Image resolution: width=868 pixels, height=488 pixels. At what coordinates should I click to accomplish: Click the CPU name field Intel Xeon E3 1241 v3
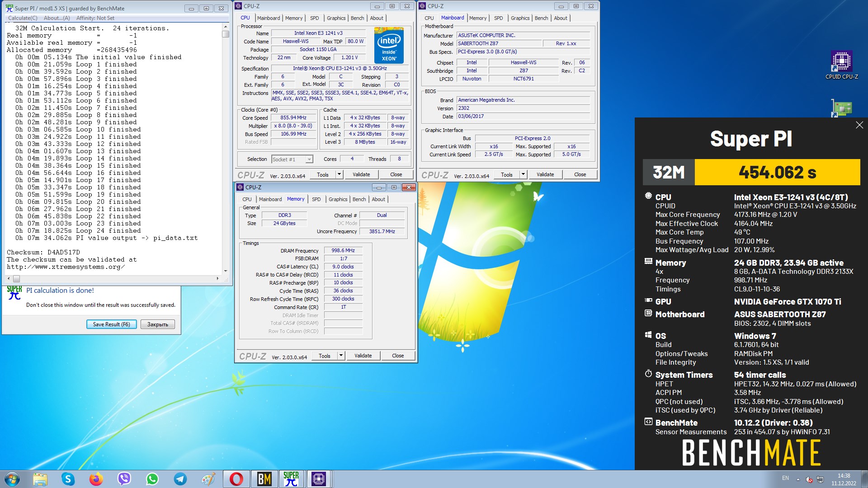point(318,33)
